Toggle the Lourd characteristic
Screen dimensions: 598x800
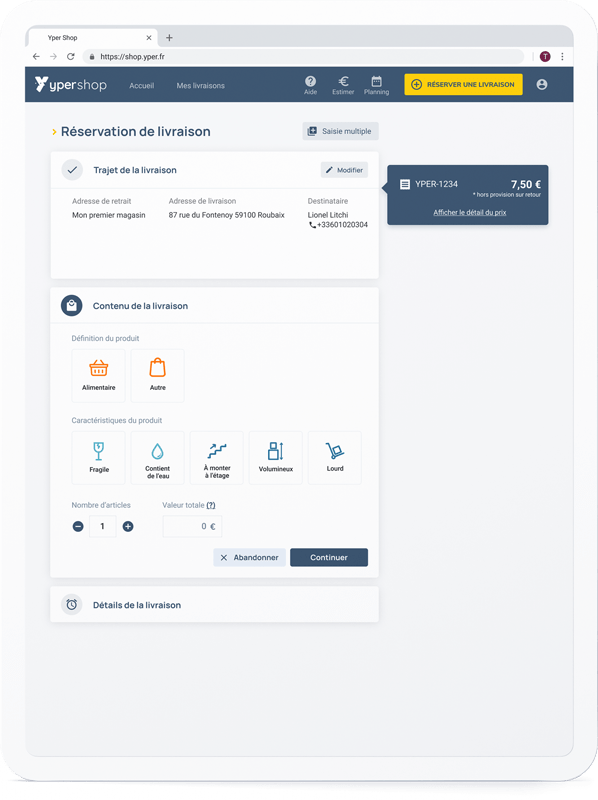click(x=335, y=458)
